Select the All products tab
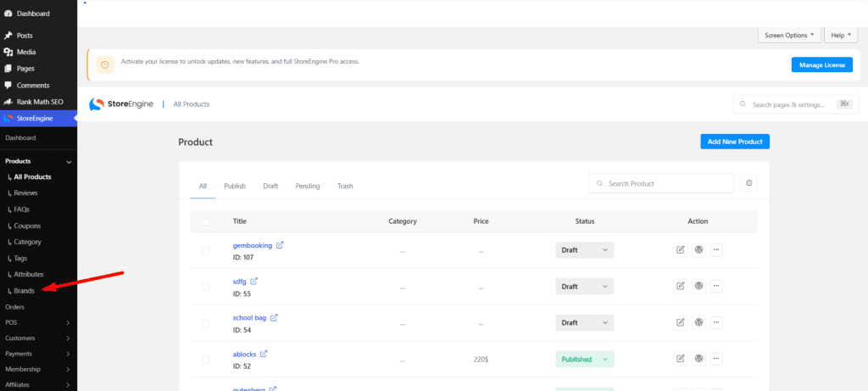This screenshot has height=391, width=868. pos(203,186)
